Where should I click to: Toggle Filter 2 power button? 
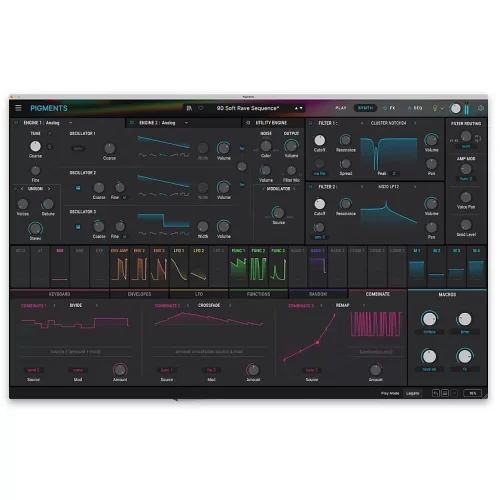[x=310, y=187]
